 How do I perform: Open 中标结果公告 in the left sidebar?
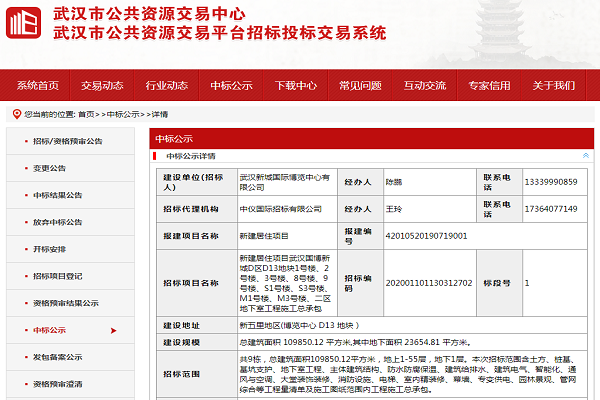56,195
